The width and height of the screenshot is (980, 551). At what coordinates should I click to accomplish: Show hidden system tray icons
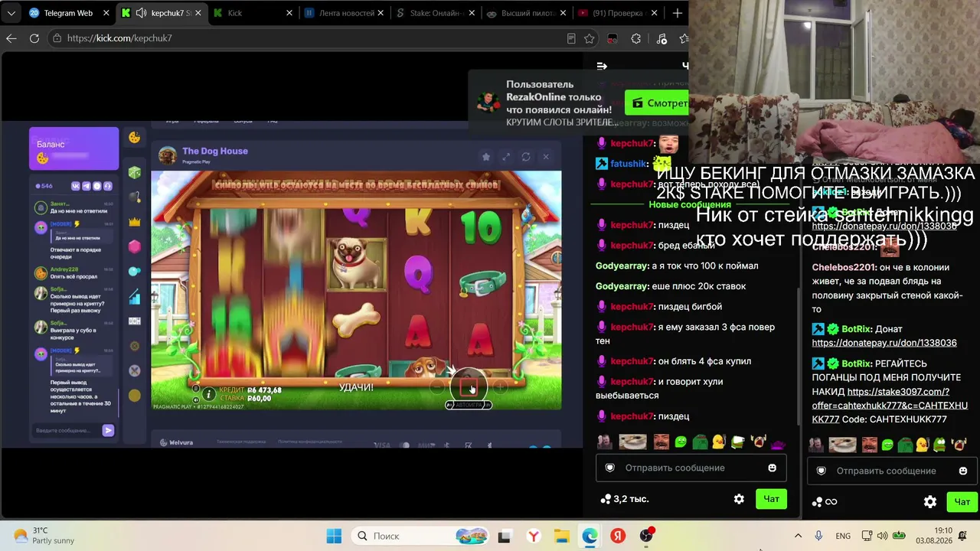pyautogui.click(x=798, y=536)
